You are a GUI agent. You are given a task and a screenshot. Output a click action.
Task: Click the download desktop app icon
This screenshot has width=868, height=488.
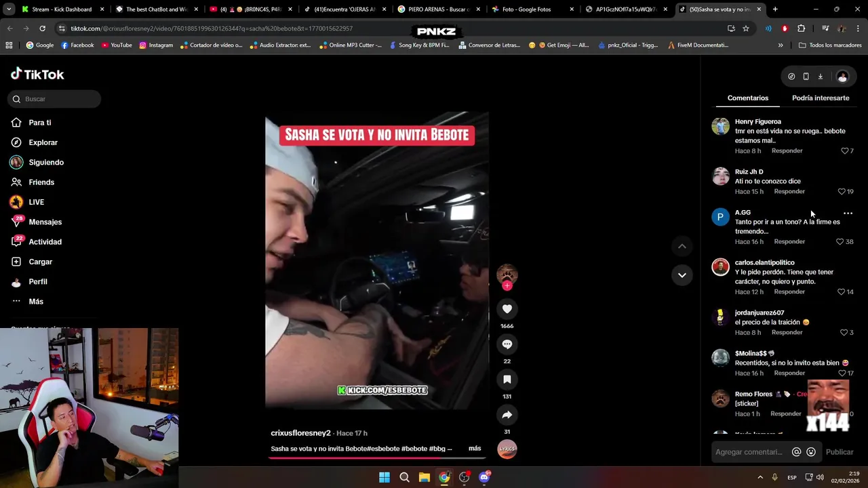click(x=820, y=77)
